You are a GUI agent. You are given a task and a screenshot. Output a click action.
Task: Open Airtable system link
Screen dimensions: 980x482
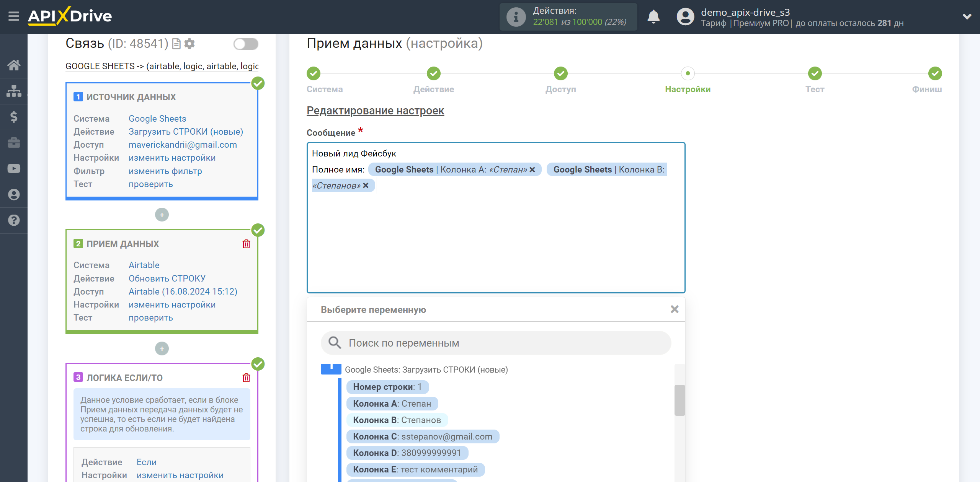point(144,265)
